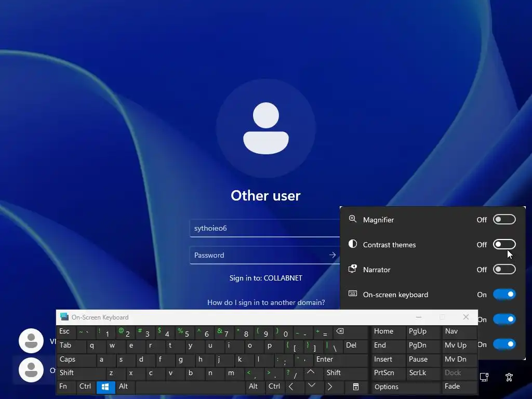Click the Del key
Screen dimensions: 532x399
355,346
